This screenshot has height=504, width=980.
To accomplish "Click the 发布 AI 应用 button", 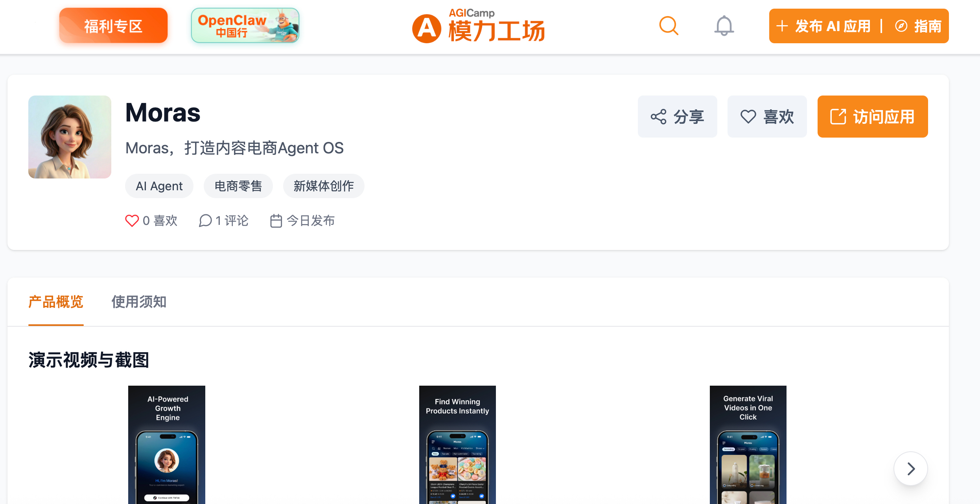I will tap(823, 26).
